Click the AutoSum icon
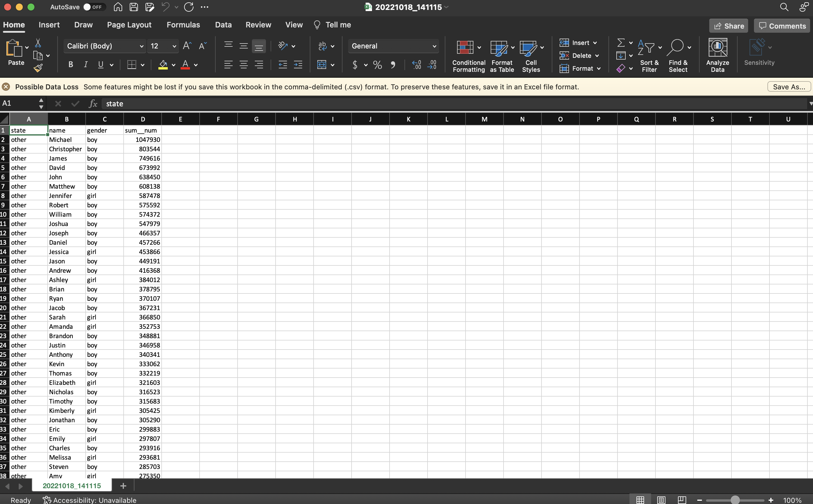813x504 pixels. coord(621,43)
